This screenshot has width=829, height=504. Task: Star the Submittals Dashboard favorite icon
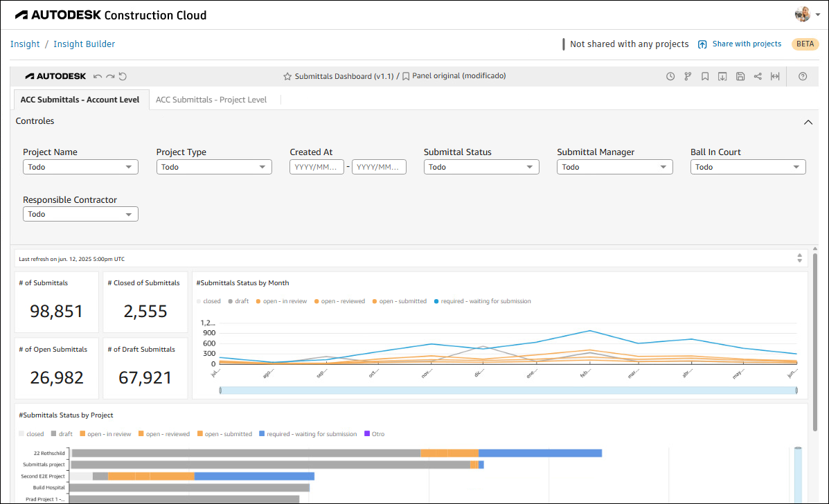click(287, 76)
